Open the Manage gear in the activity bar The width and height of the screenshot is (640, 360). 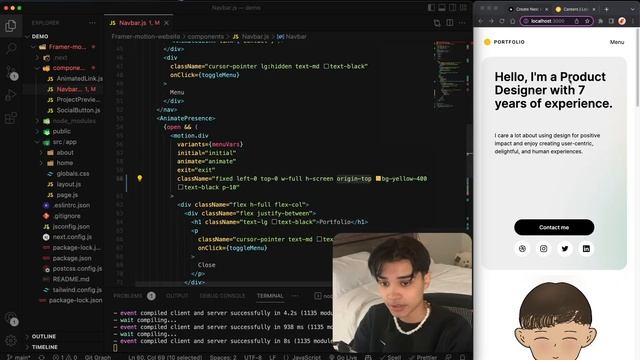coord(11,340)
